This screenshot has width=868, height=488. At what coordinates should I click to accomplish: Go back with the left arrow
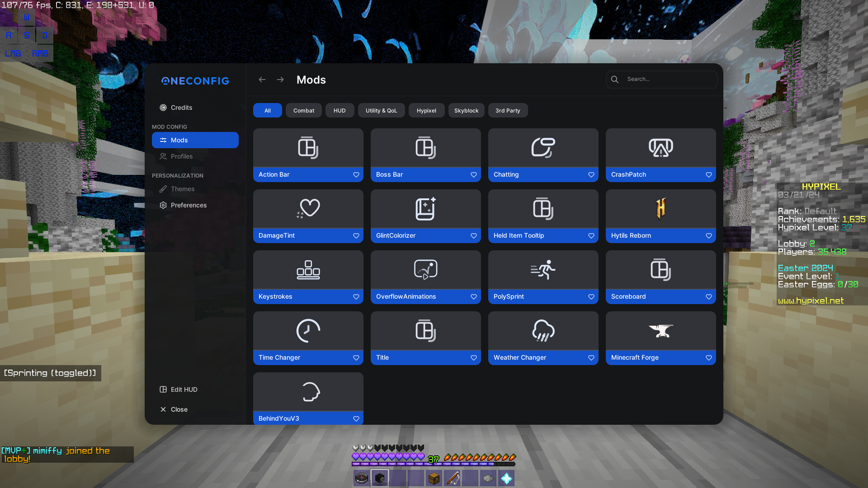[x=262, y=80]
